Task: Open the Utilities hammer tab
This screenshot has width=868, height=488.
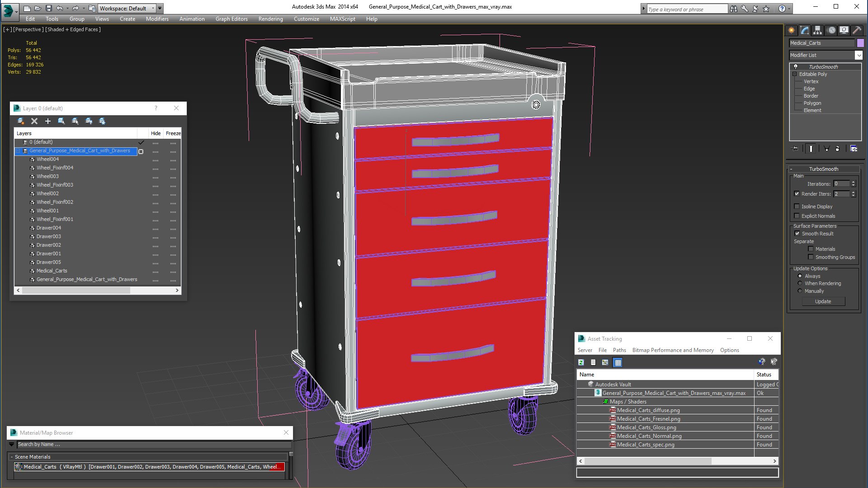Action: click(857, 30)
